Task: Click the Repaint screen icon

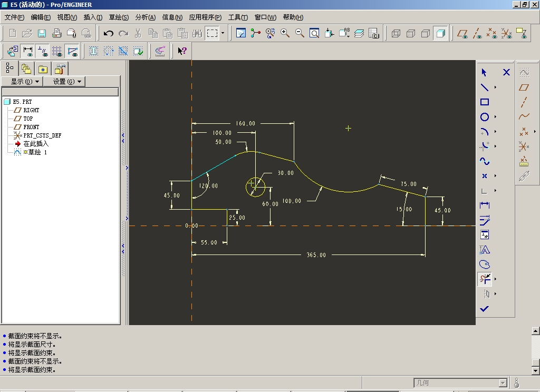Action: (x=240, y=33)
